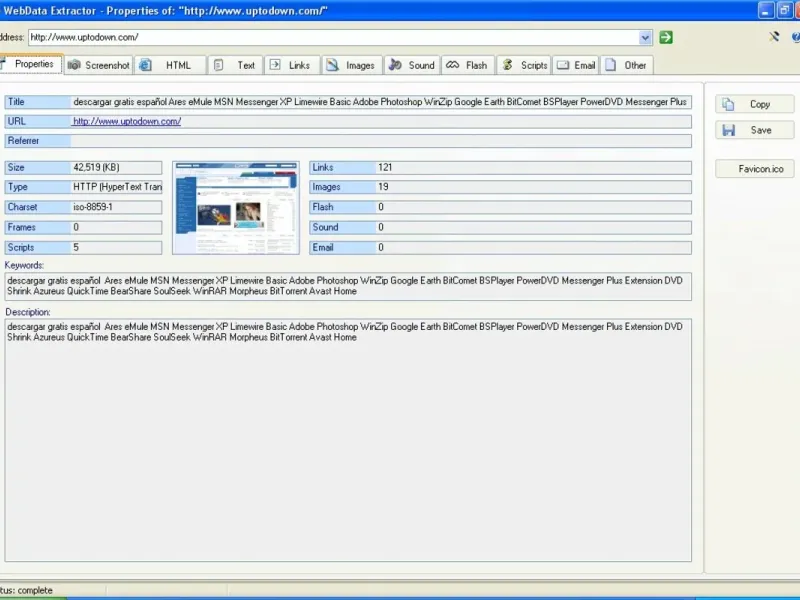The image size is (800, 600).
Task: Click the picture icon on Images tab
Action: coord(333,65)
